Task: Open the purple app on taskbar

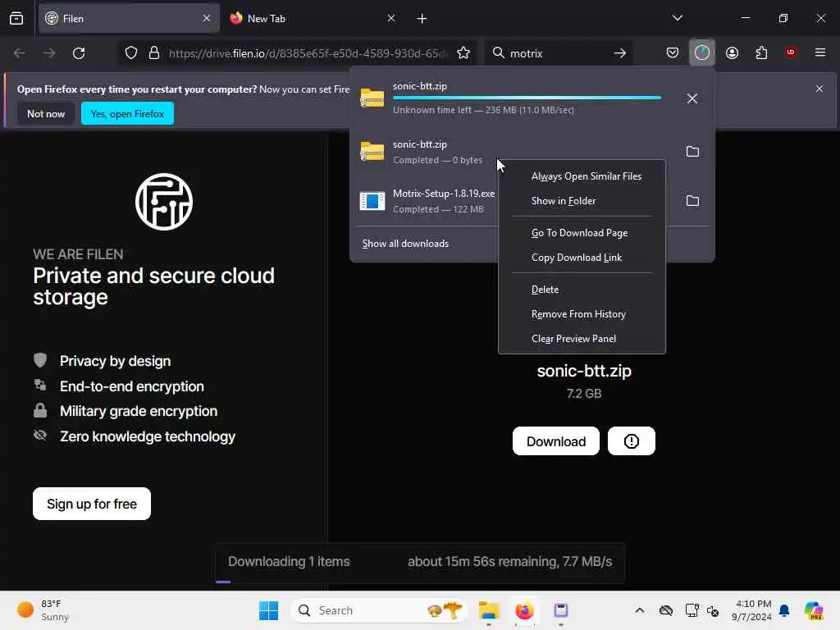Action: click(561, 610)
